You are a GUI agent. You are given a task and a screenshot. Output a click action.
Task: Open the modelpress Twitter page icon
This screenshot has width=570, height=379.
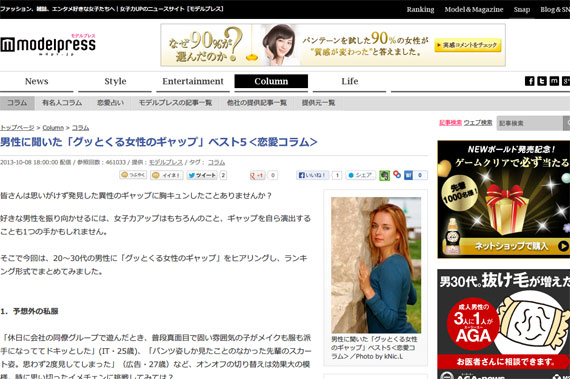click(x=542, y=81)
